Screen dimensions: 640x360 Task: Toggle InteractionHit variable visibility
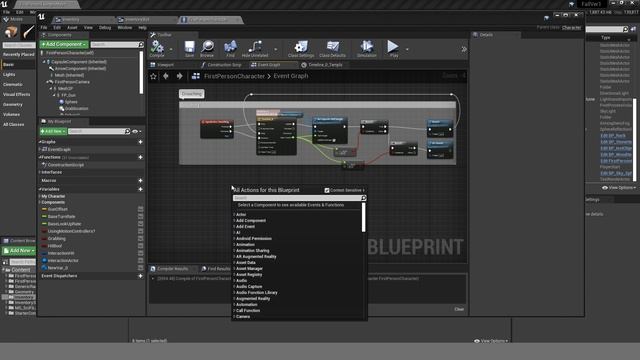[140, 253]
